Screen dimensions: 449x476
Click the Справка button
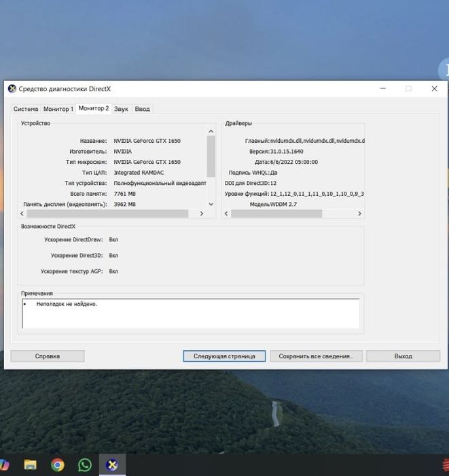point(48,356)
